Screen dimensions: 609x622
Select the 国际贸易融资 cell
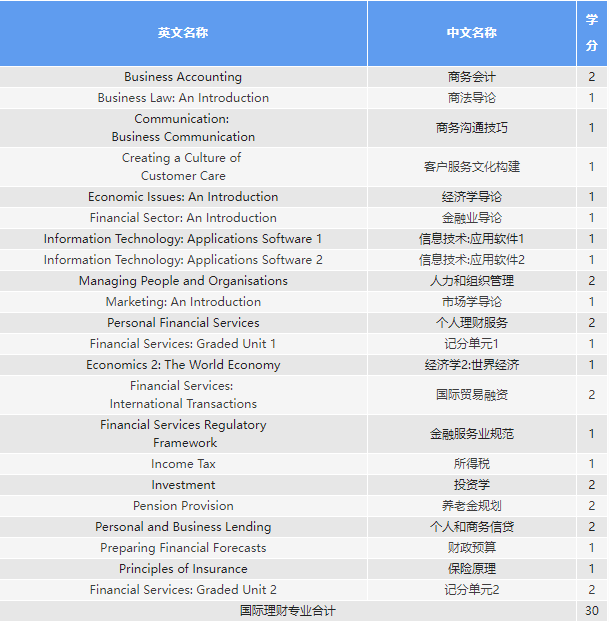click(472, 395)
